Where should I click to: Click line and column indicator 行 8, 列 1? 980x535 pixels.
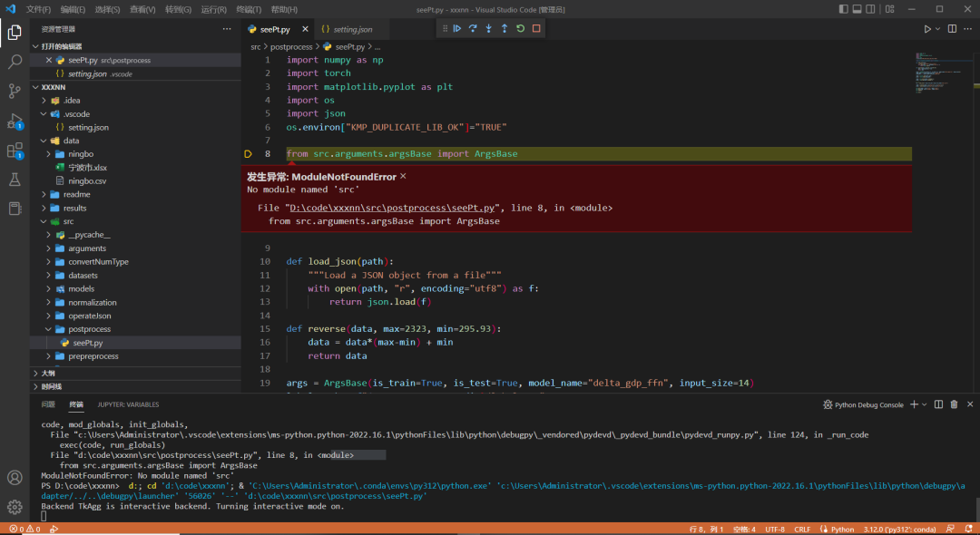706,530
